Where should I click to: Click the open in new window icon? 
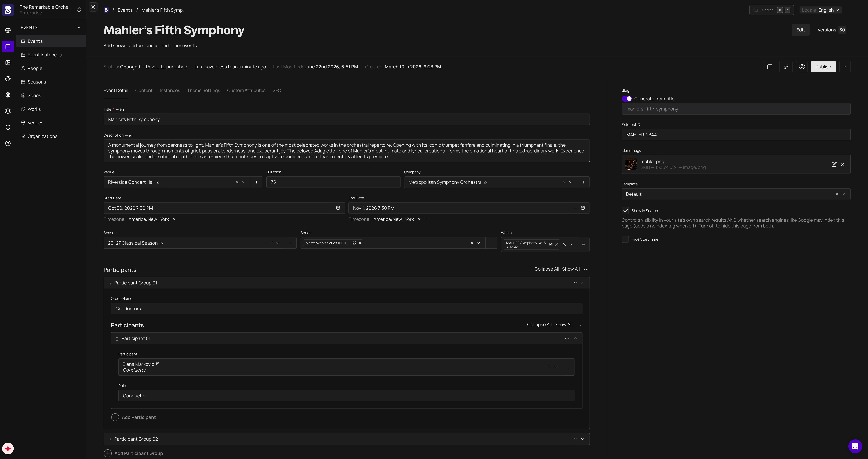coord(770,67)
